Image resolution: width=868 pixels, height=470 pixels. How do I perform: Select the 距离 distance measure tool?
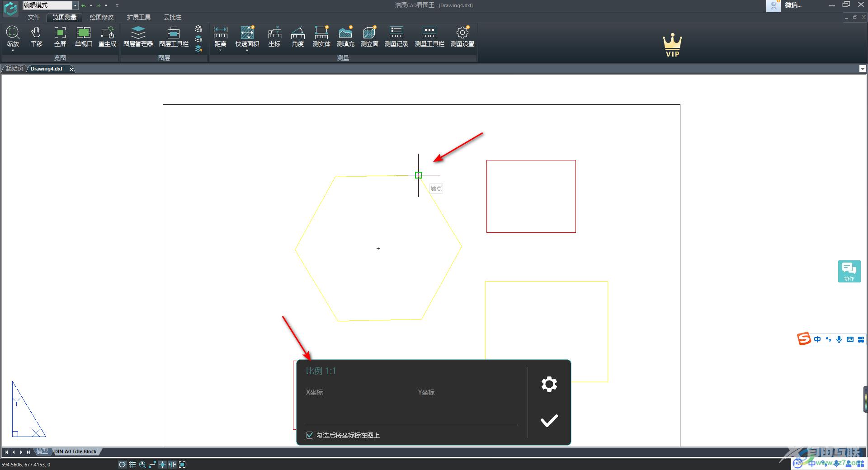click(221, 36)
